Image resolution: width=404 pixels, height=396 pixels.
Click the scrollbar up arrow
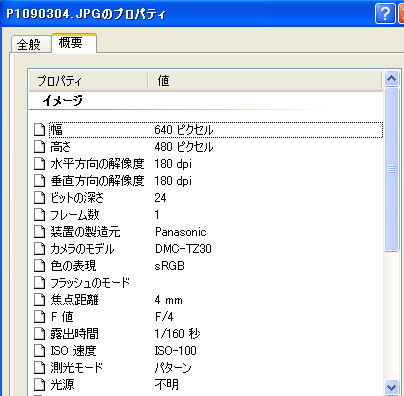[x=391, y=79]
